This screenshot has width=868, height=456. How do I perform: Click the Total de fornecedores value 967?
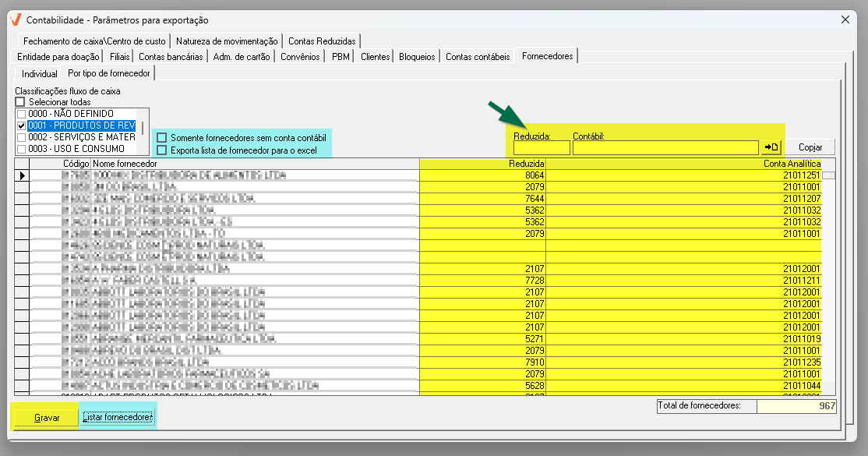click(796, 406)
